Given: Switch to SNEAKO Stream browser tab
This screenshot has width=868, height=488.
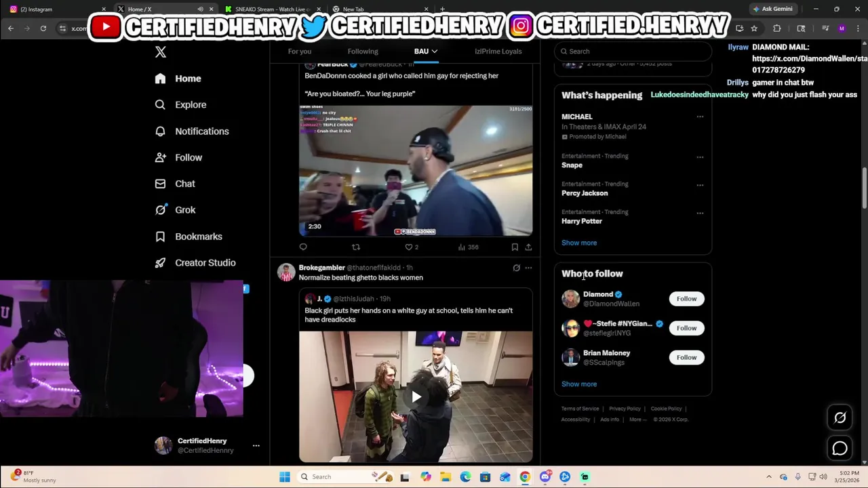Looking at the screenshot, I should coord(271,9).
